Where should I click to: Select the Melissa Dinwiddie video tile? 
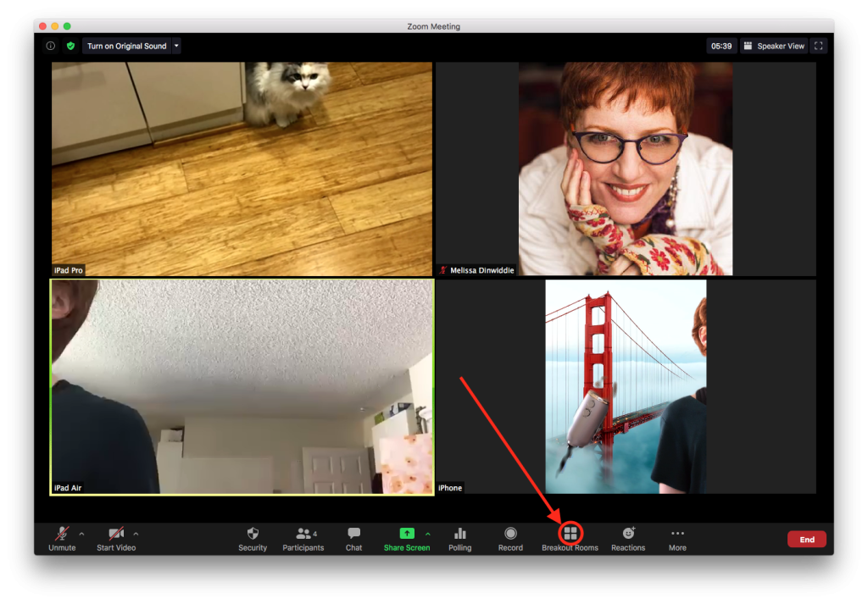[626, 169]
